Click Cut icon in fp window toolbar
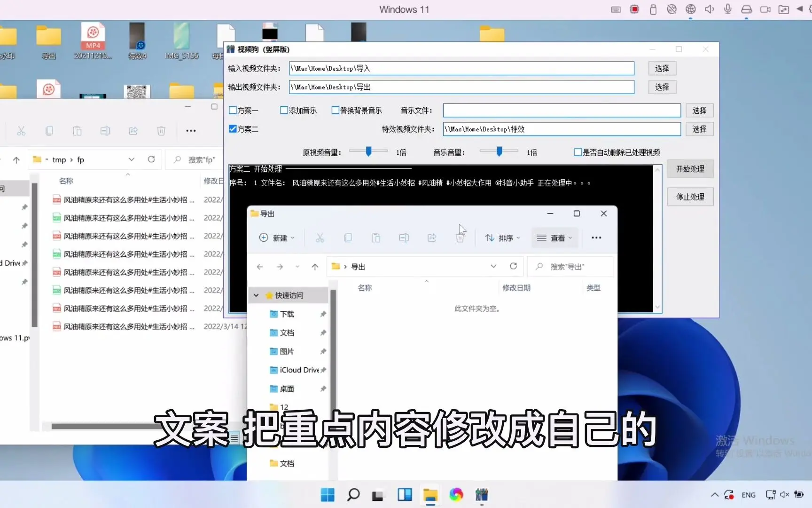The width and height of the screenshot is (812, 508). click(21, 131)
